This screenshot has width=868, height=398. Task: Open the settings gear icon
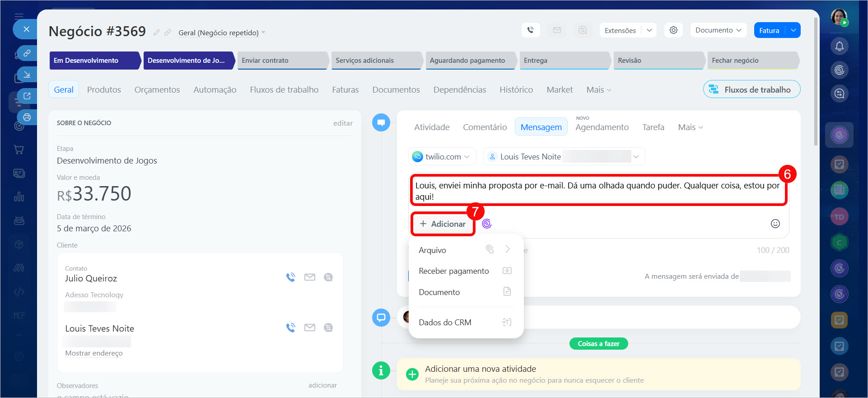coord(673,30)
